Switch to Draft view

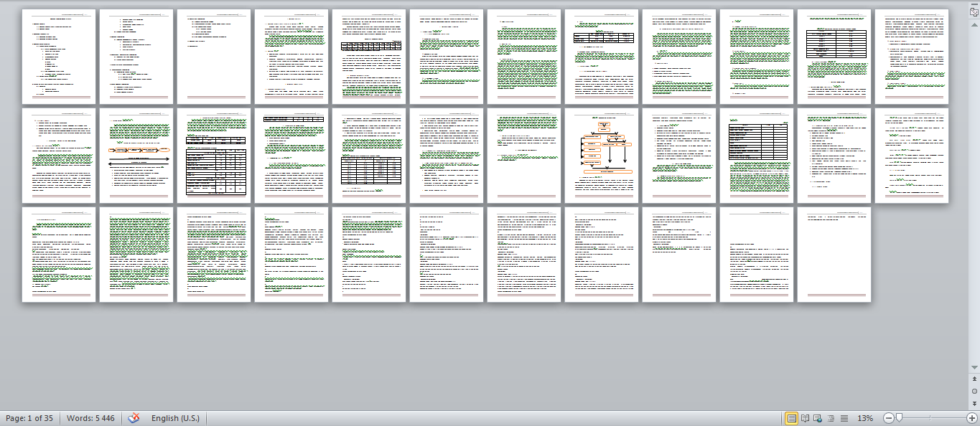844,418
